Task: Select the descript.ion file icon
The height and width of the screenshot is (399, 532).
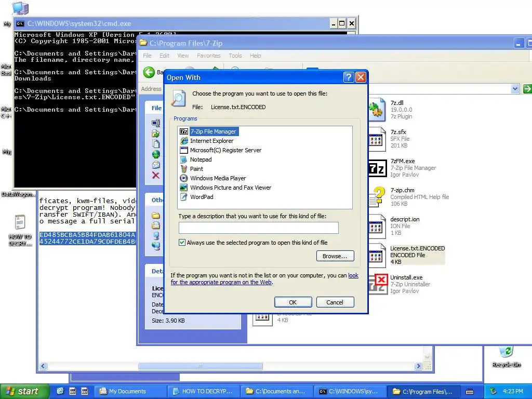Action: 377,227
